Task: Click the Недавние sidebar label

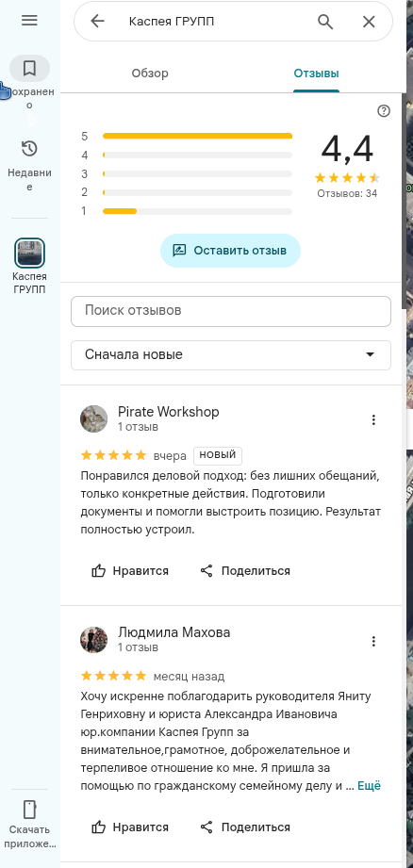Action: tap(29, 180)
